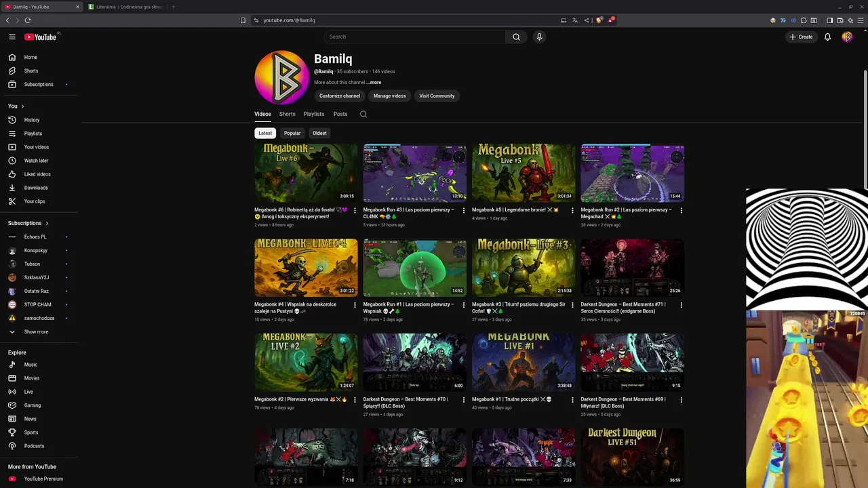Open STOP CHAM subscription channel

coord(40,304)
